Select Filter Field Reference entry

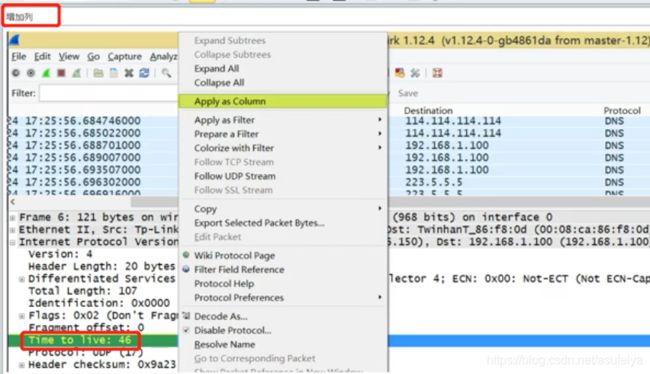coord(239,270)
